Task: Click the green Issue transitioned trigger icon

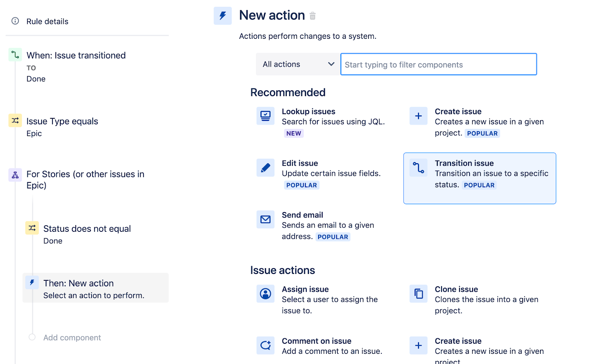Action: pyautogui.click(x=15, y=55)
